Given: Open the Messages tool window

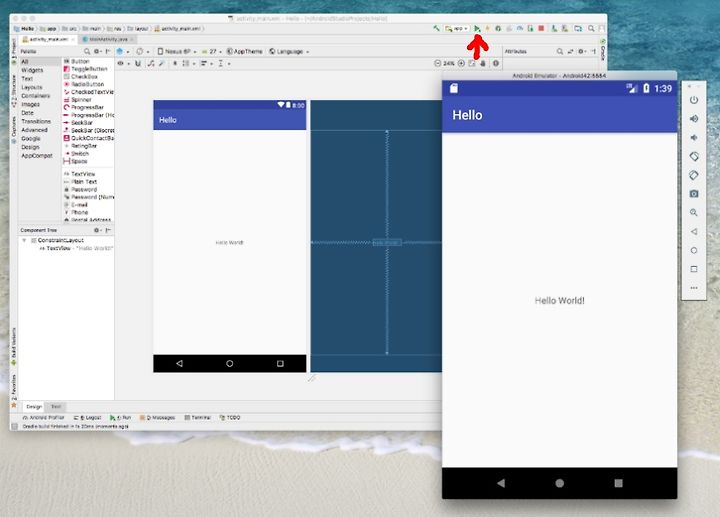Looking at the screenshot, I should pos(158,418).
